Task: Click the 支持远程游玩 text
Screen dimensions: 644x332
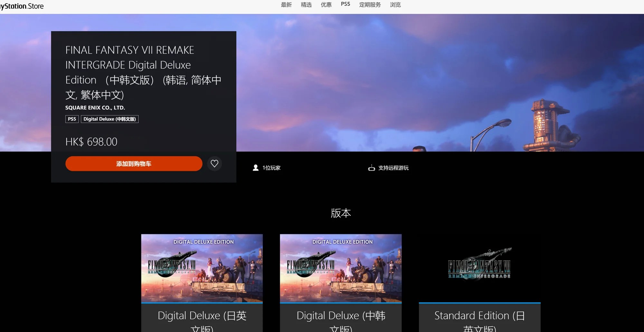Action: click(x=393, y=168)
